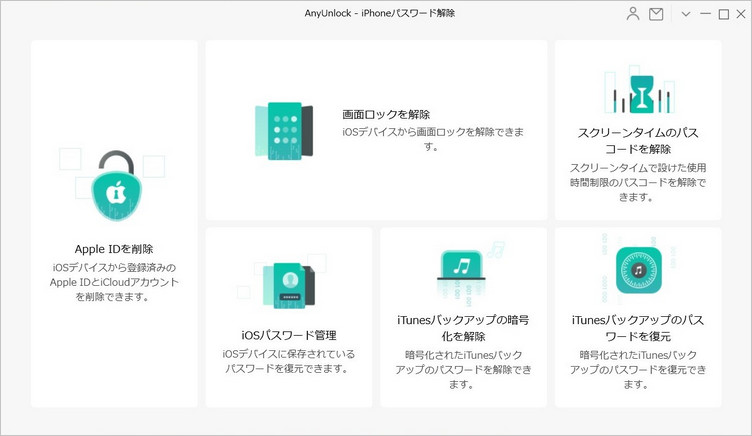Click the description under 'iTunesバックアップのパスワードを復元'

tap(638, 369)
